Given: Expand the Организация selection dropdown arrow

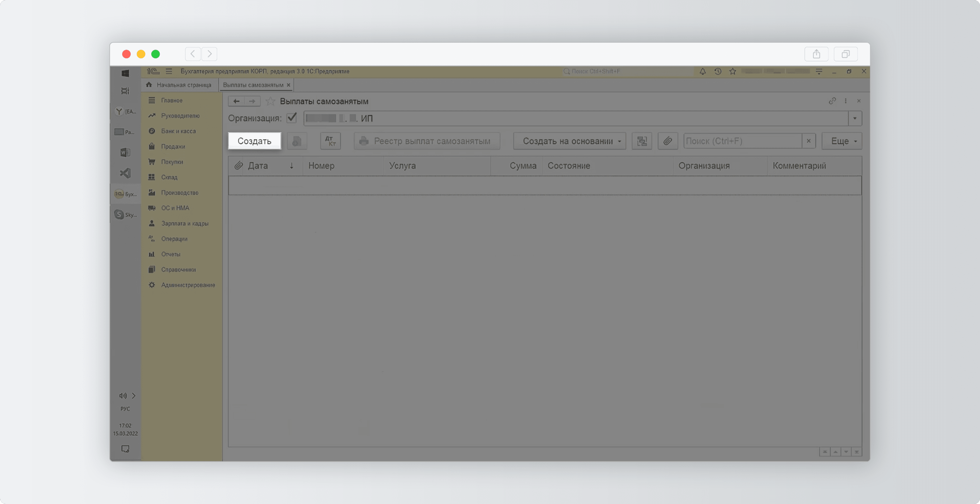Looking at the screenshot, I should pos(854,118).
